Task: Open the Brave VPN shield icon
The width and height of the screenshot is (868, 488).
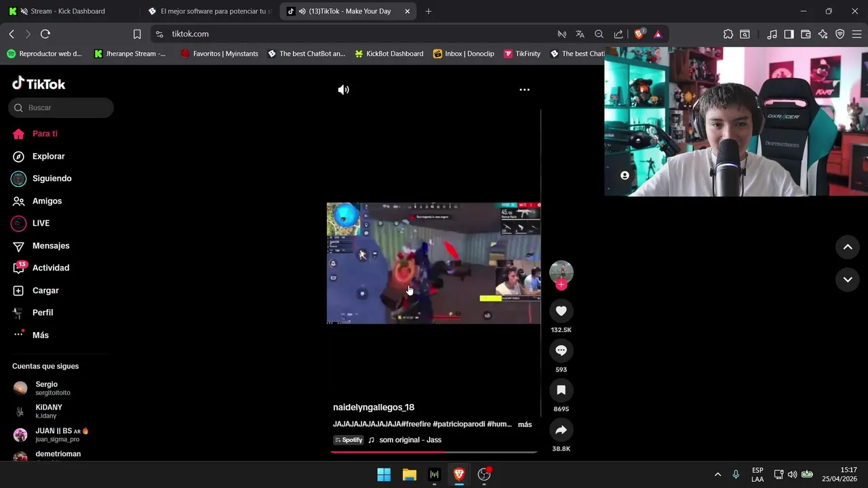Action: click(840, 34)
